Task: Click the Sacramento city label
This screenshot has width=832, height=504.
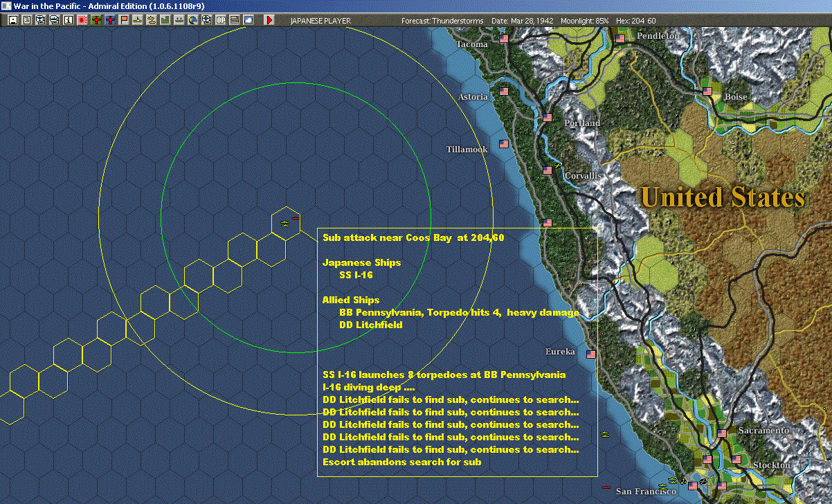Action: click(x=763, y=431)
